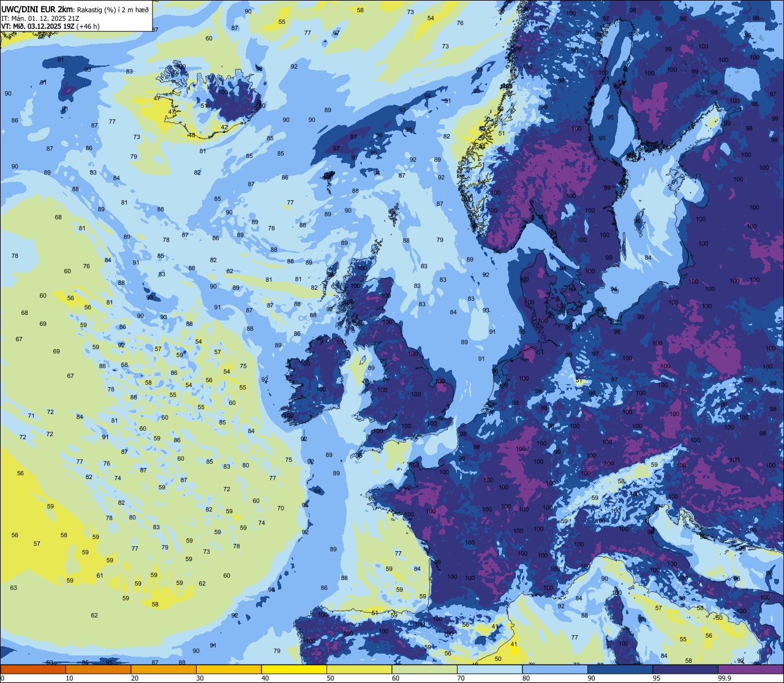Click the 95–99.9 navy legend segment
Image resolution: width=784 pixels, height=683 pixels.
click(x=685, y=670)
